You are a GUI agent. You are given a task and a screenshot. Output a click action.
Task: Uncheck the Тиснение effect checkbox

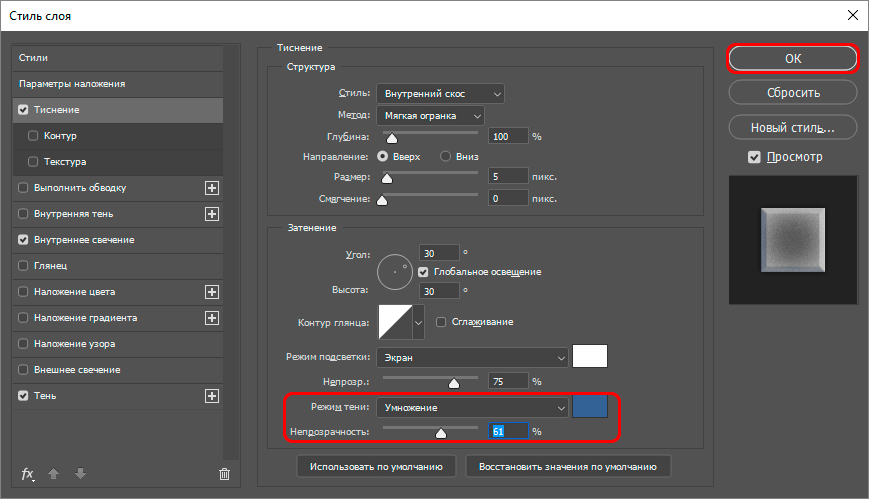click(23, 110)
